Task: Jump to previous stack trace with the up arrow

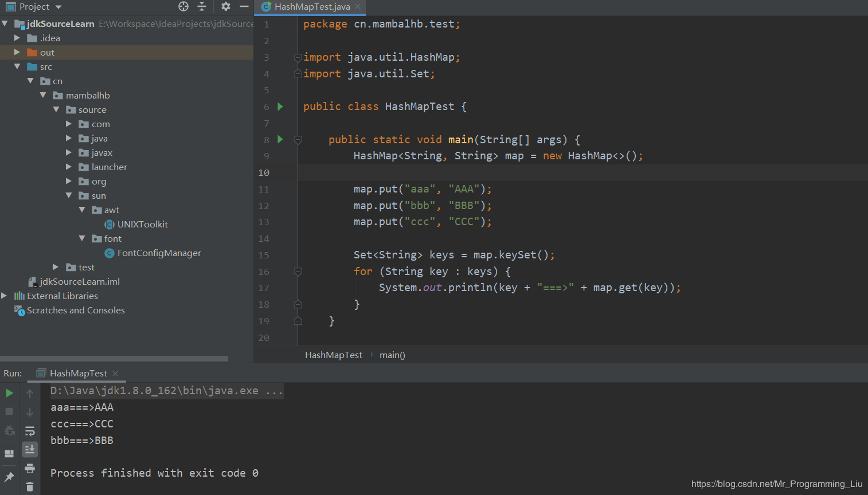Action: click(30, 394)
